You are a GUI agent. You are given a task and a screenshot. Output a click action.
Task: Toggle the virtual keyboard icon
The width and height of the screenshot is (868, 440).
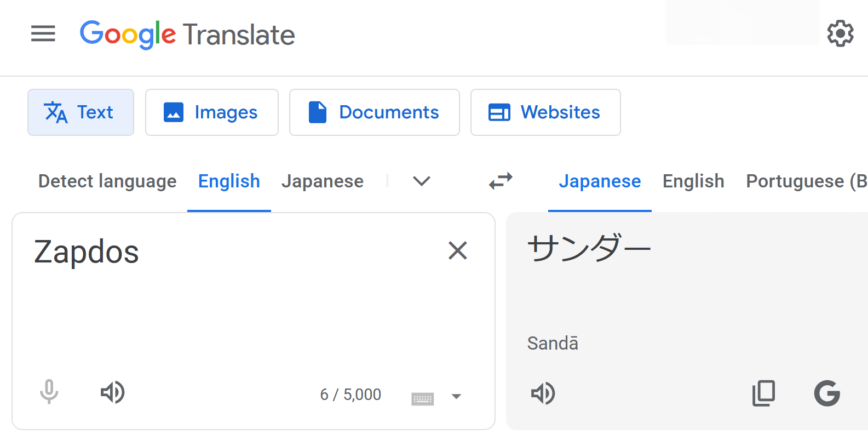(x=422, y=398)
